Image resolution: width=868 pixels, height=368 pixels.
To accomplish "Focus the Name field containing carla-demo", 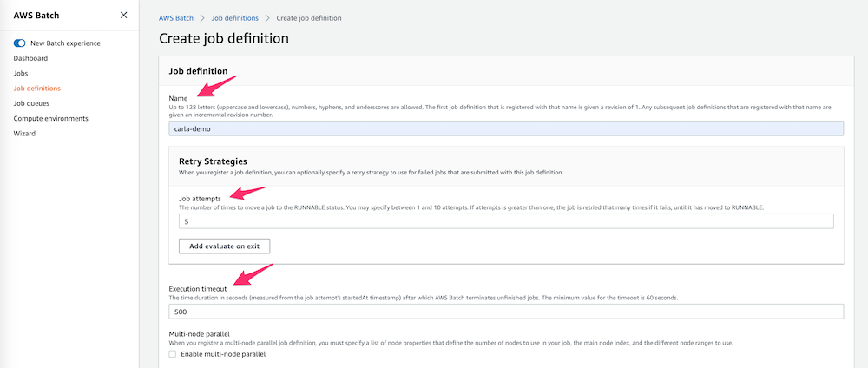I will [506, 128].
